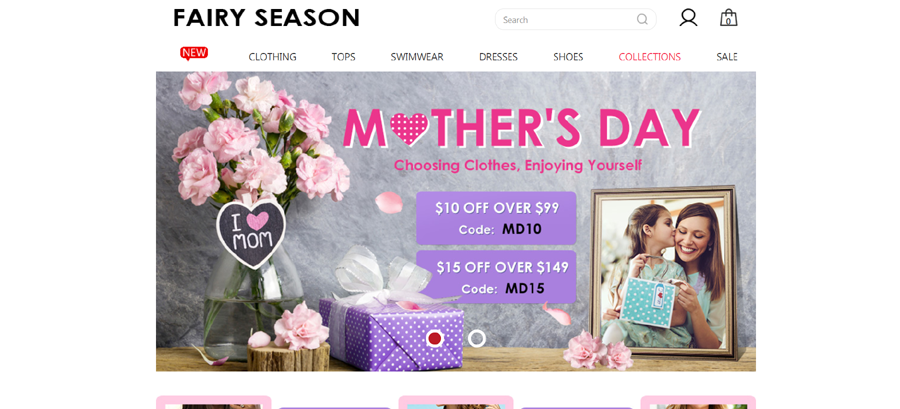Viewport: 900px width, 409px height.
Task: Click the framed mother and daughter photo
Action: (664, 273)
